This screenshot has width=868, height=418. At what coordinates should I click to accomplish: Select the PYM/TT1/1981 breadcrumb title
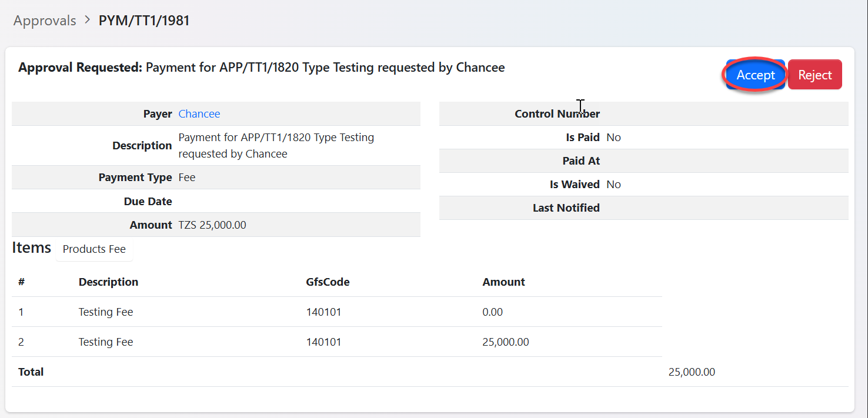(x=144, y=21)
